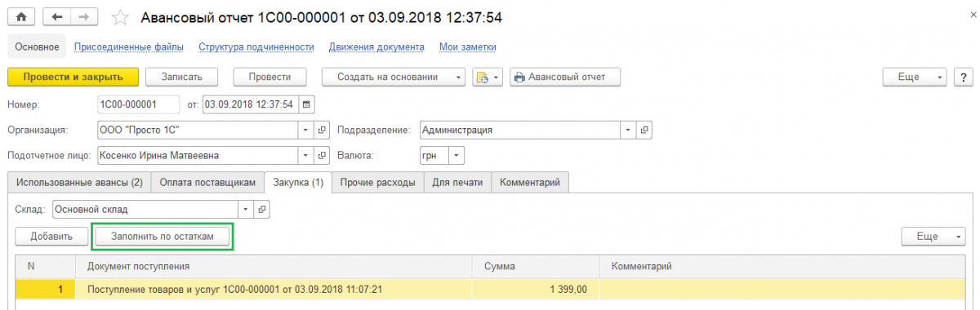The image size is (980, 310).
Task: Expand the Подразделение dropdown list
Action: point(629,130)
